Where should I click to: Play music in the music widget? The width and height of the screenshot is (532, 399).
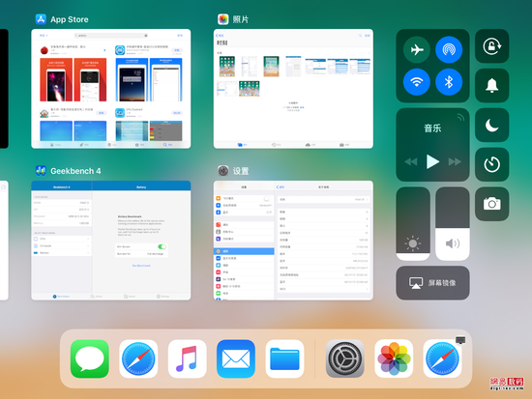432,161
